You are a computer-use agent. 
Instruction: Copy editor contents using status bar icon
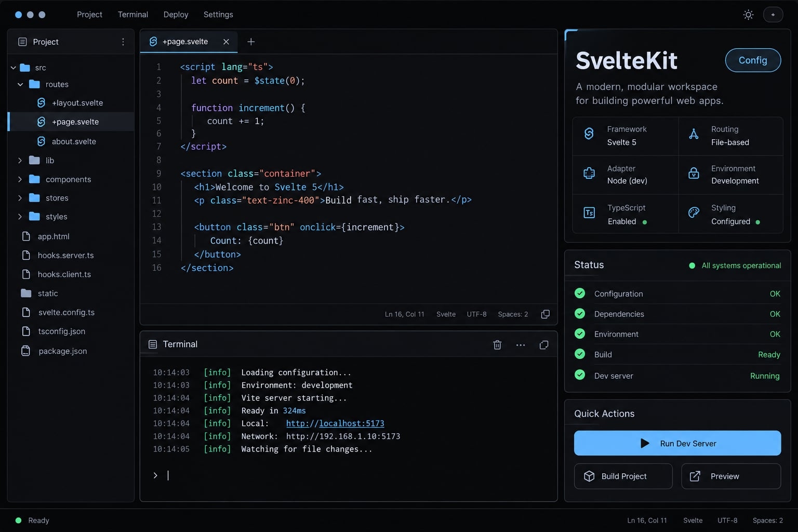(x=545, y=314)
